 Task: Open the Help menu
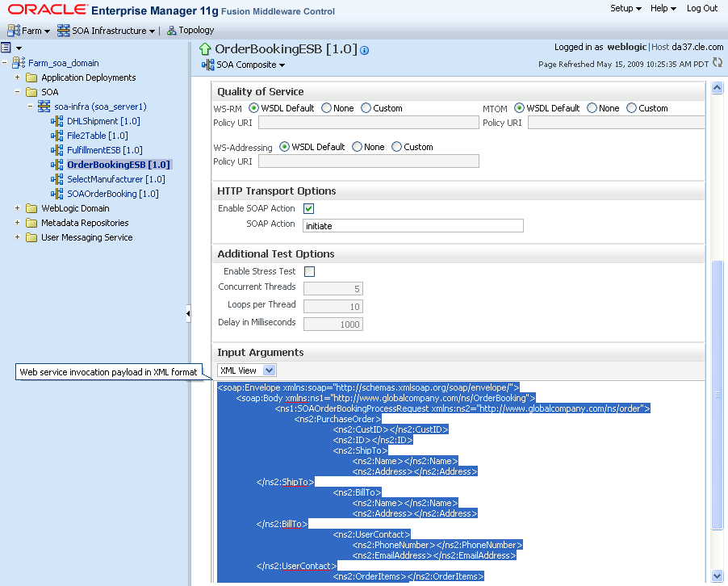click(x=663, y=8)
